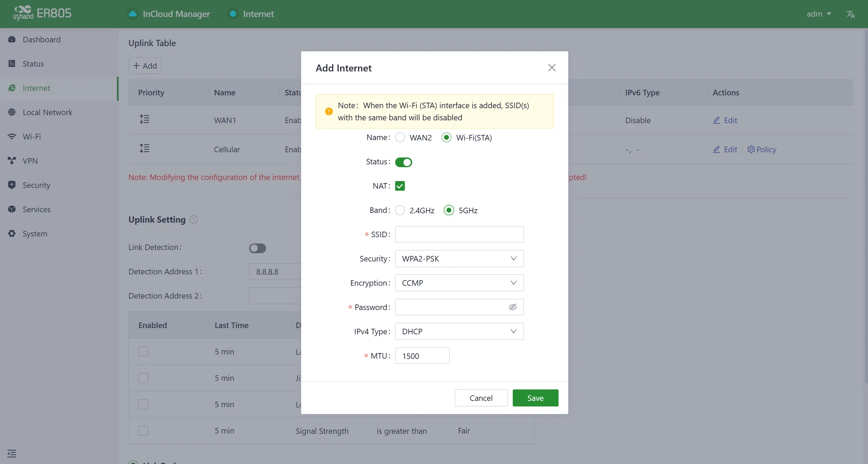Click the Save button
This screenshot has height=464, width=868.
[x=535, y=398]
